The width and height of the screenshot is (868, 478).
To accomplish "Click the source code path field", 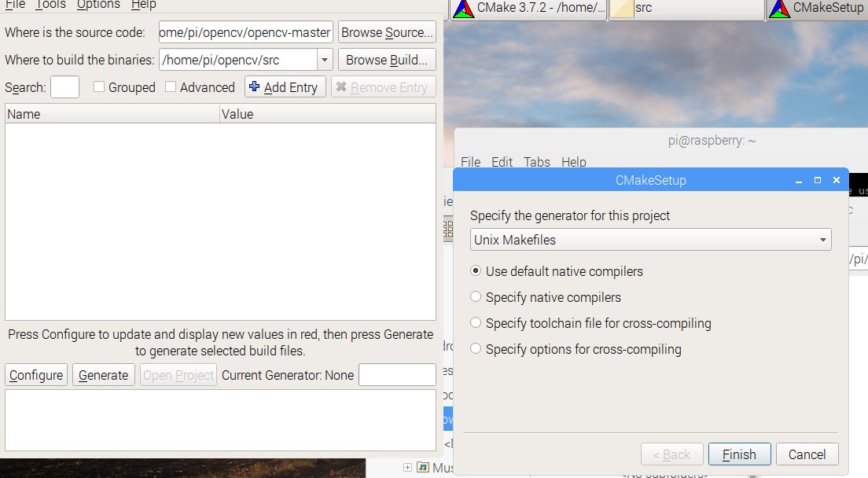I will point(246,33).
